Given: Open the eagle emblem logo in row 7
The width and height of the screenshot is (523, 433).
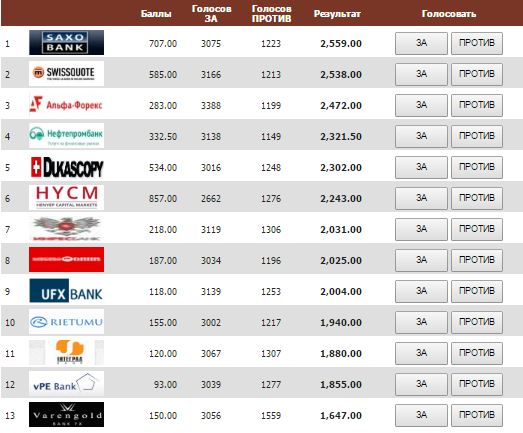Looking at the screenshot, I should 66,229.
